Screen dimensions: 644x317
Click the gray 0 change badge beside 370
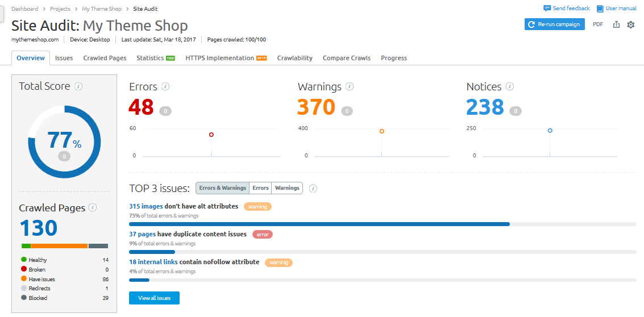tap(347, 111)
